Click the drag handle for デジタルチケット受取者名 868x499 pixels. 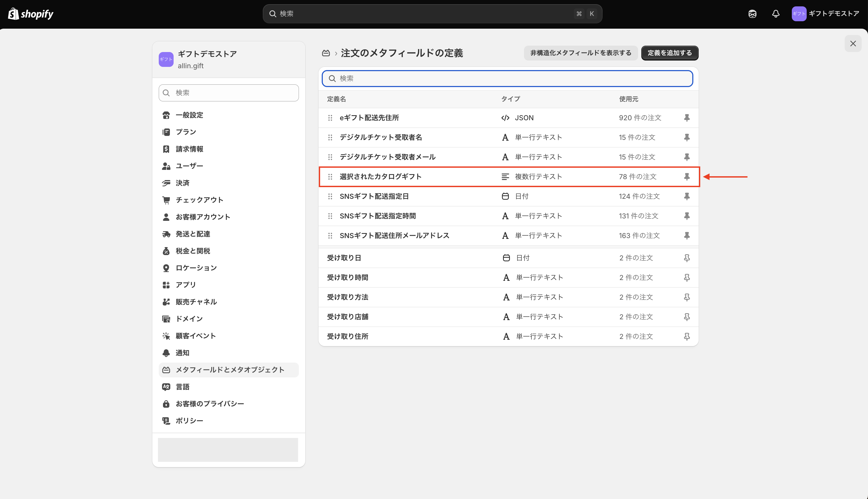click(330, 137)
